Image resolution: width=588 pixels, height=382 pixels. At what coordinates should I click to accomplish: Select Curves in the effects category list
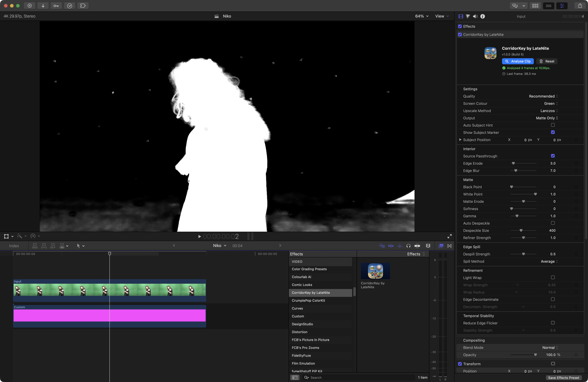click(297, 308)
